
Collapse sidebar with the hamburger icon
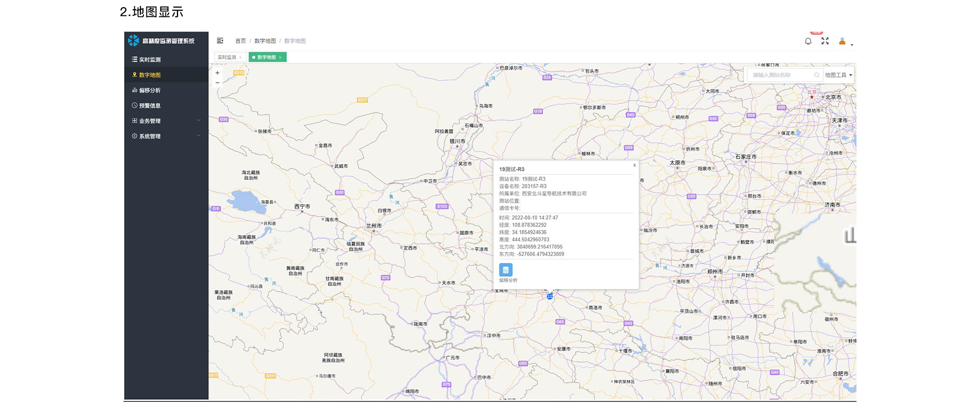click(220, 41)
